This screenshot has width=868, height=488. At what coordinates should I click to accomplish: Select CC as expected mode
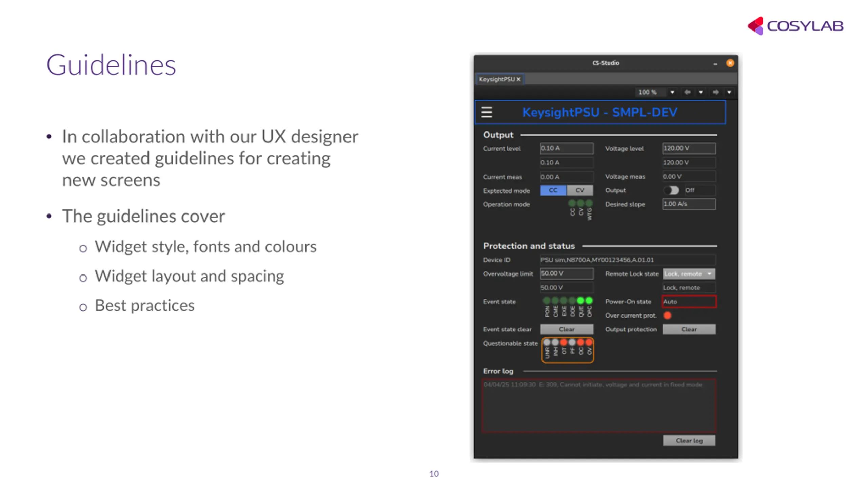point(553,190)
